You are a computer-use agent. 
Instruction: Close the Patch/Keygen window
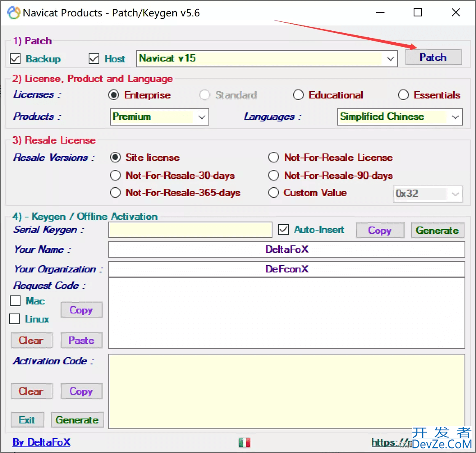point(455,12)
